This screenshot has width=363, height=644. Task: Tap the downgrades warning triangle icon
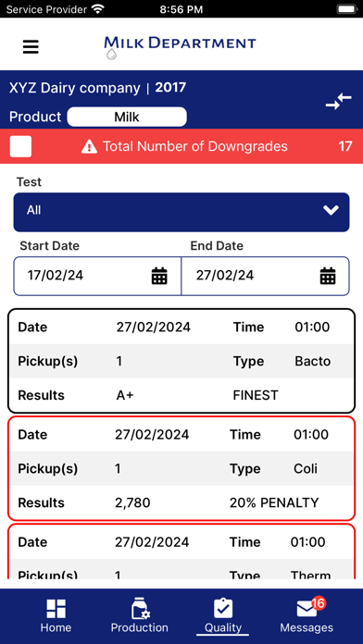[89, 146]
